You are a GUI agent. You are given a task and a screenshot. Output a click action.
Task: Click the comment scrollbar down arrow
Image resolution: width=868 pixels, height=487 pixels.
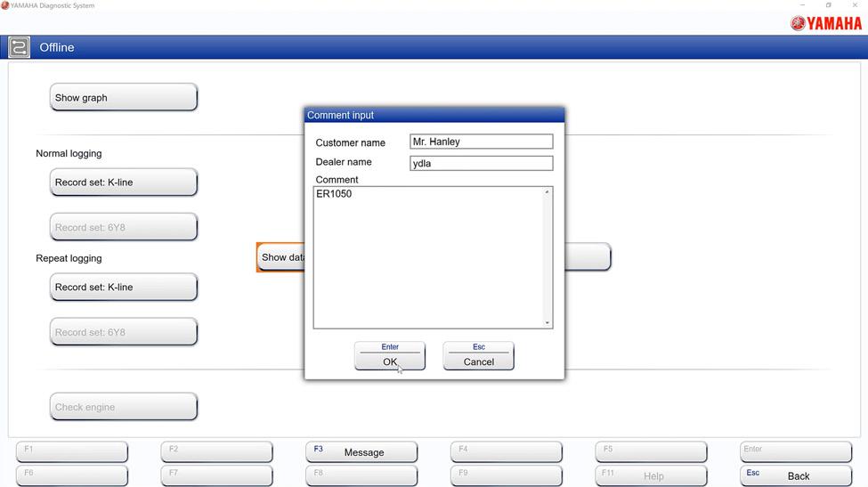pos(547,322)
